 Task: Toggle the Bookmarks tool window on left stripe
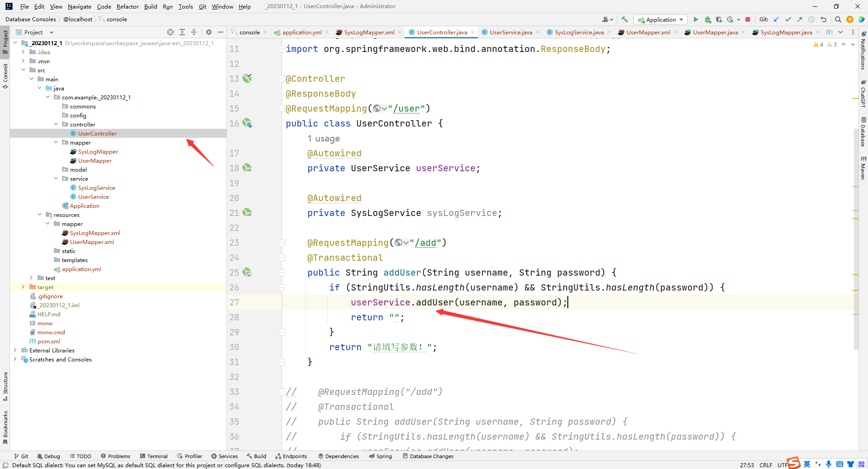click(x=5, y=427)
